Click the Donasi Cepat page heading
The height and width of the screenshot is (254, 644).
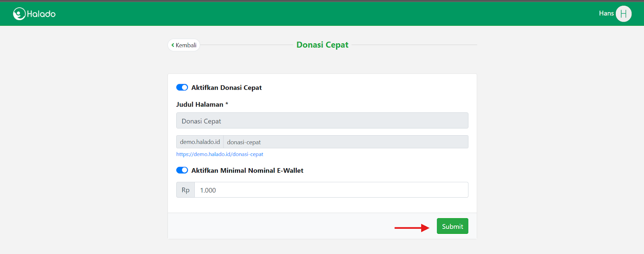click(322, 45)
